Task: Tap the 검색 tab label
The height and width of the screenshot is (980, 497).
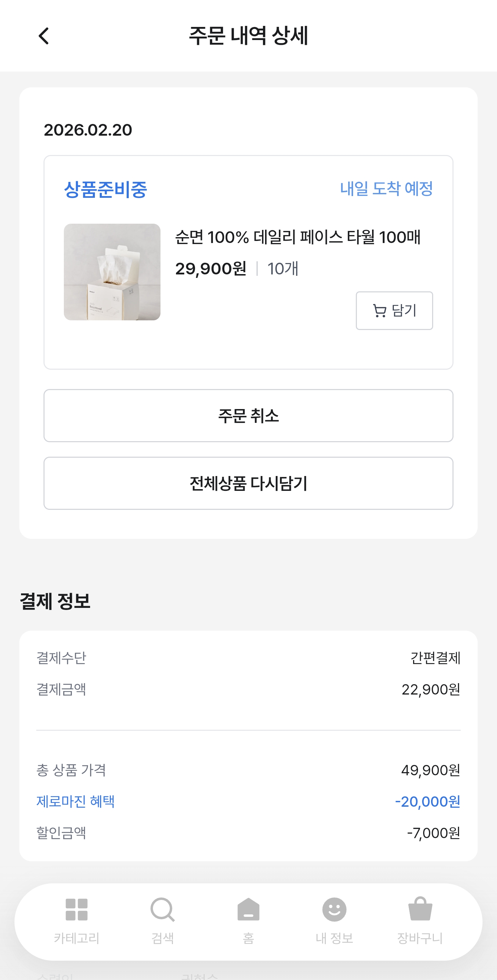Action: 162,938
